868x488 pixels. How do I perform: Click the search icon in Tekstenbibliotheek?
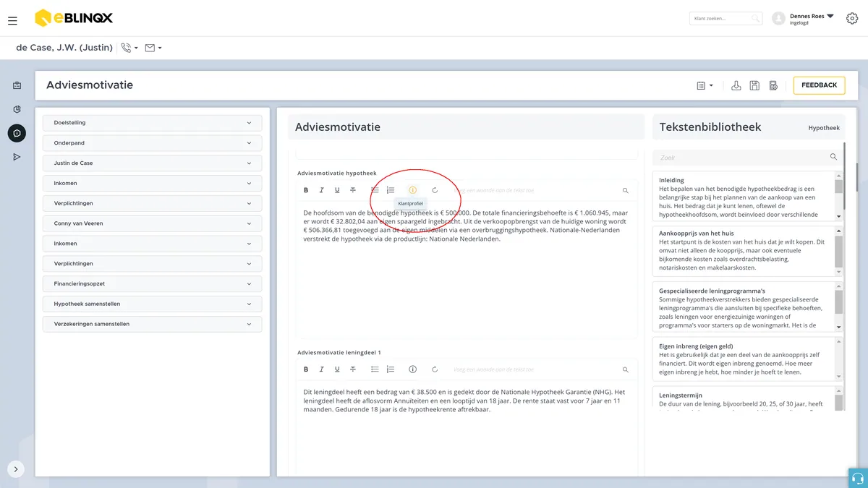click(x=833, y=157)
